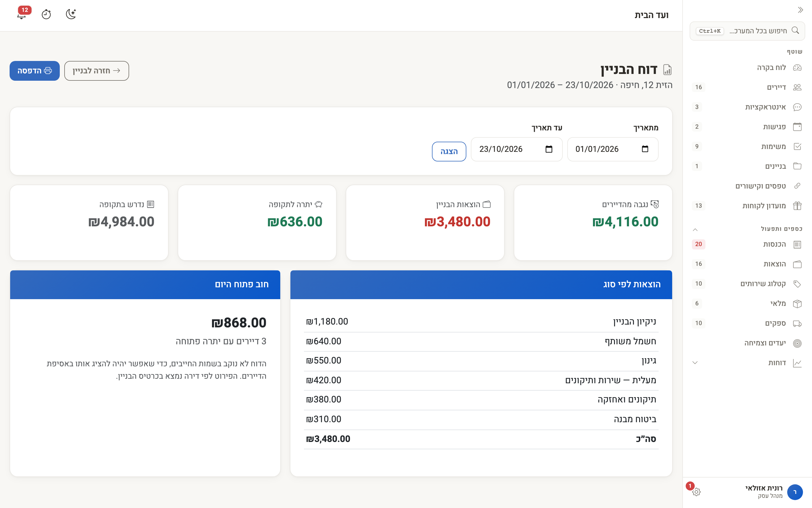Viewport: 812px width, 508px height.
Task: Click the קטלוג שירותים tag icon
Action: [797, 284]
